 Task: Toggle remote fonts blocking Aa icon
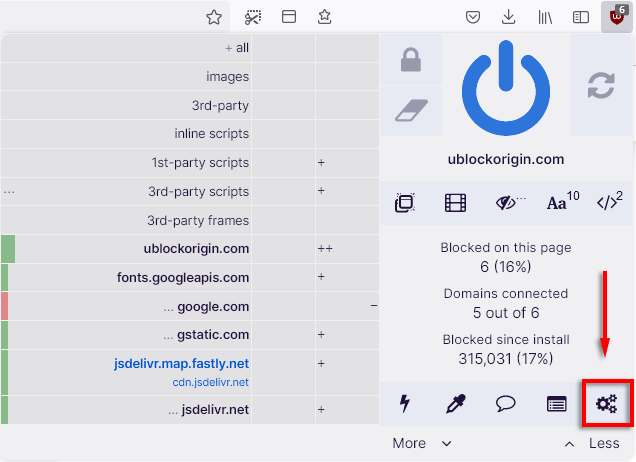563,201
